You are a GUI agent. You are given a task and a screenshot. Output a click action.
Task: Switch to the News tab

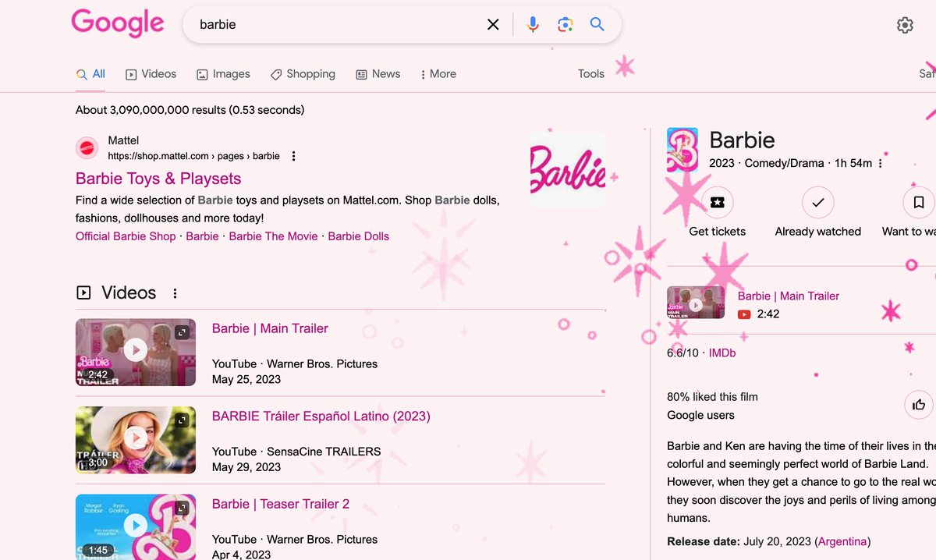click(x=378, y=74)
